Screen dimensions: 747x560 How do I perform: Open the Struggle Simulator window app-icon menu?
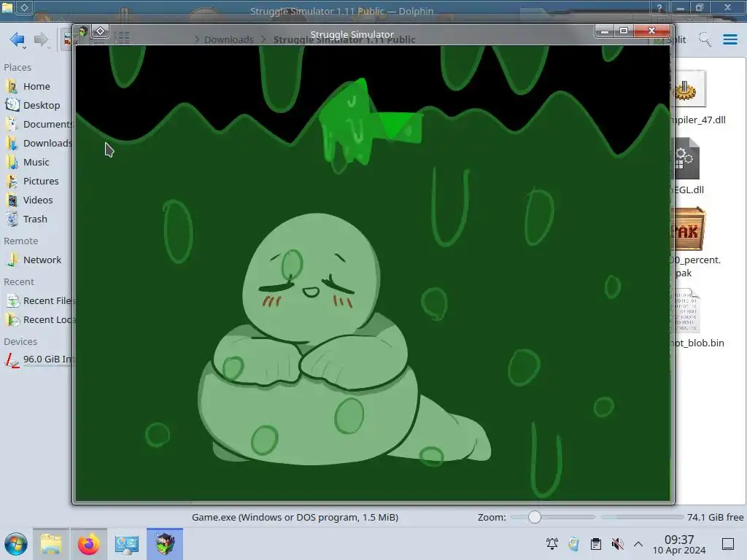click(x=83, y=32)
